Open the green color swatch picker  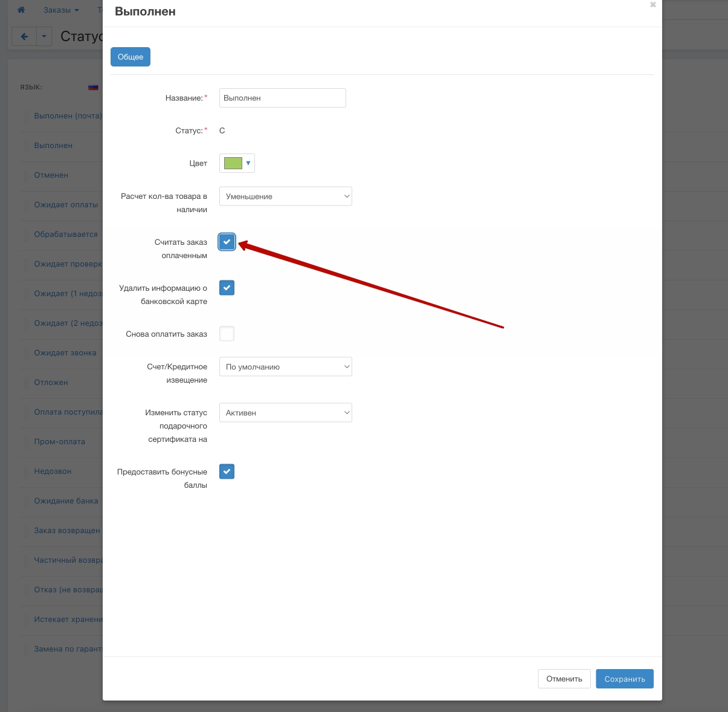(237, 163)
